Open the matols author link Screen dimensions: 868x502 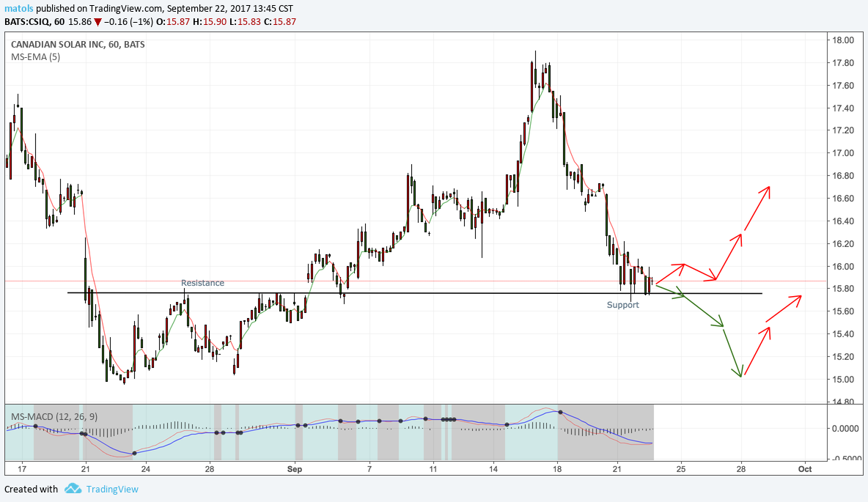point(19,9)
